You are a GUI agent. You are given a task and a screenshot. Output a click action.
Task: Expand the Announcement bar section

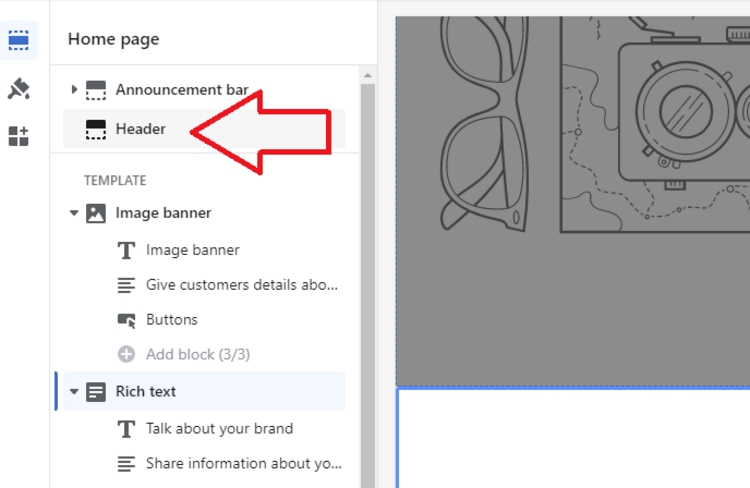tap(74, 90)
